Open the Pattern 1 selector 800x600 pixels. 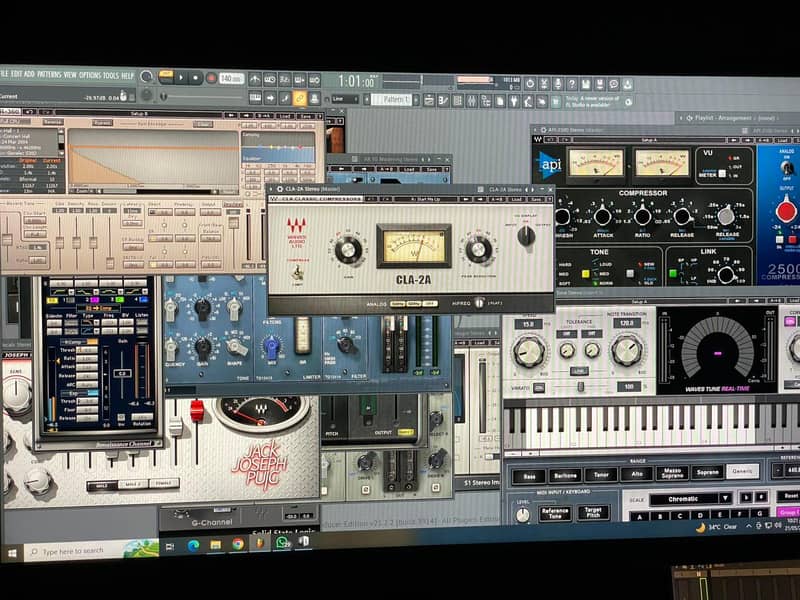click(393, 99)
